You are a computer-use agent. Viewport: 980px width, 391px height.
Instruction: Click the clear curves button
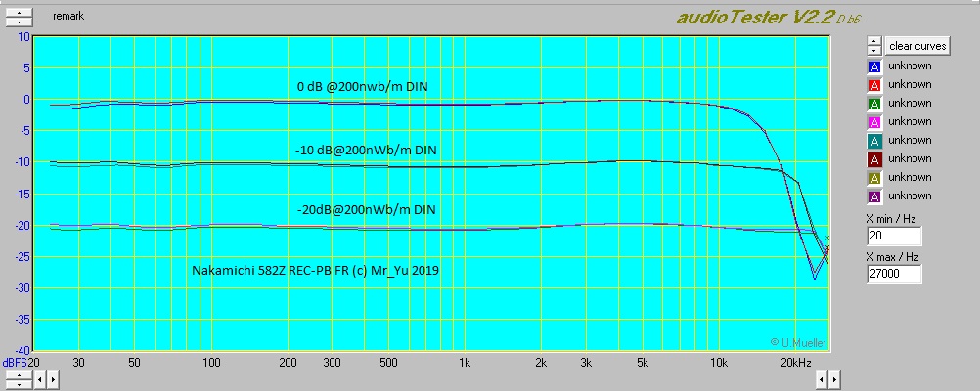pos(916,46)
